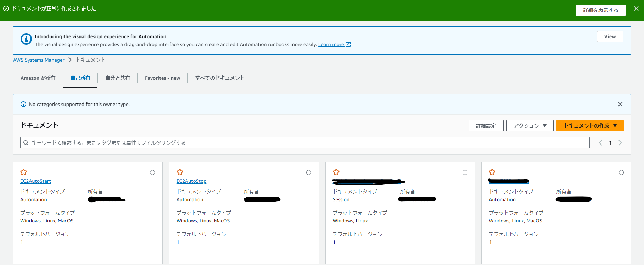Favorite the EC2AutoStart document star
Image resolution: width=644 pixels, height=265 pixels.
coord(24,172)
